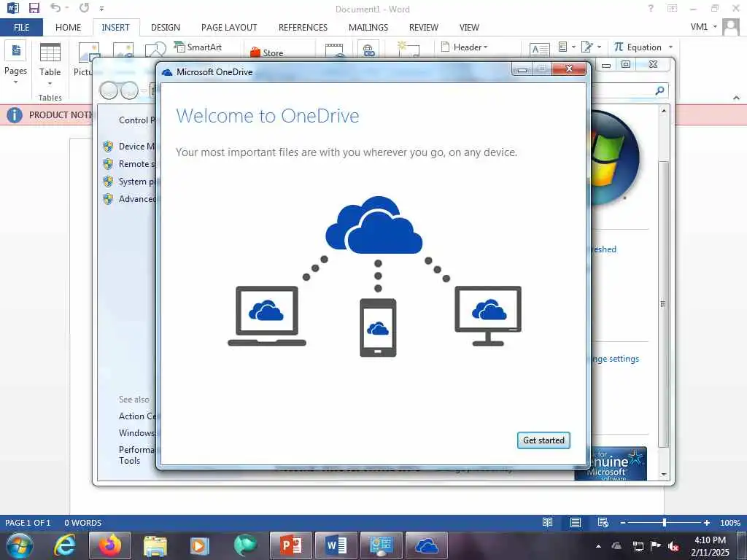The width and height of the screenshot is (747, 560).
Task: Zoom out with the minus button
Action: pos(623,523)
